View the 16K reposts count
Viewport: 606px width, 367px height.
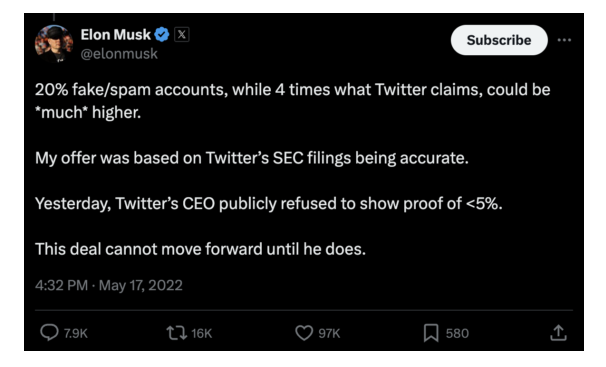(202, 333)
